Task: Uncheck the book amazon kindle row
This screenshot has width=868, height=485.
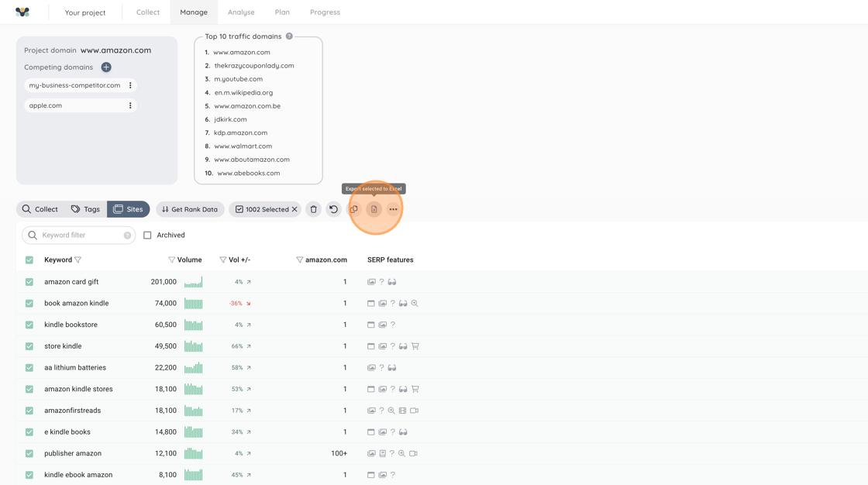Action: click(29, 304)
